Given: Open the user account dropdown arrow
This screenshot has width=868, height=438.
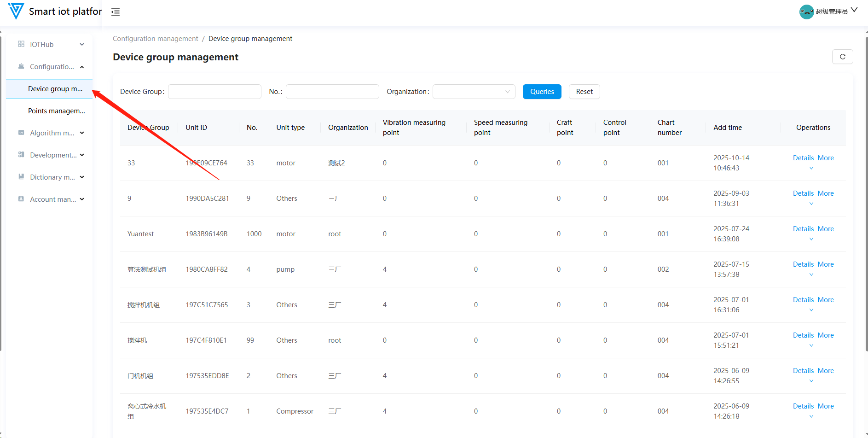Looking at the screenshot, I should click(x=854, y=10).
